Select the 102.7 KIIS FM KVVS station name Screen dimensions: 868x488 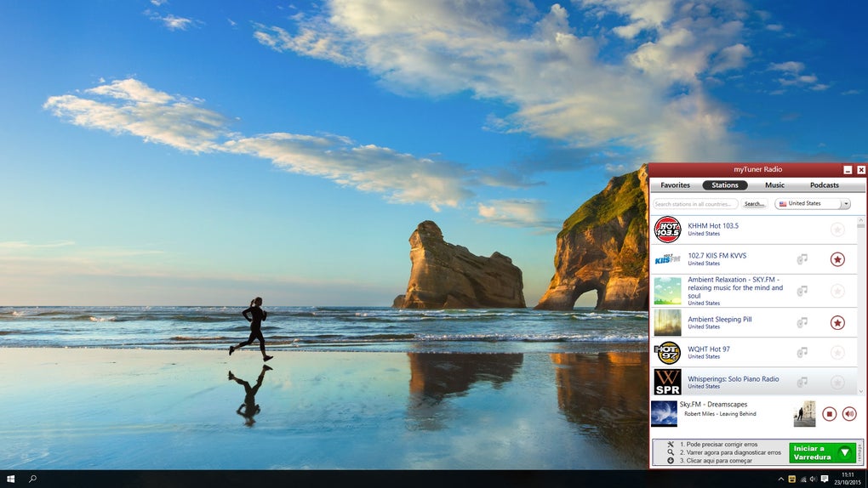click(717, 256)
